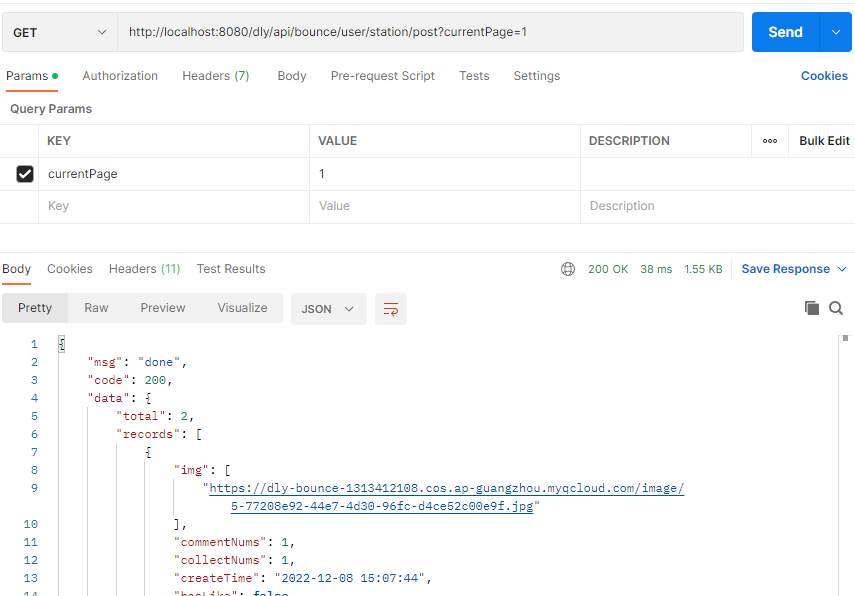Click the wrap lines icon
The width and height of the screenshot is (855, 596).
pyautogui.click(x=391, y=309)
